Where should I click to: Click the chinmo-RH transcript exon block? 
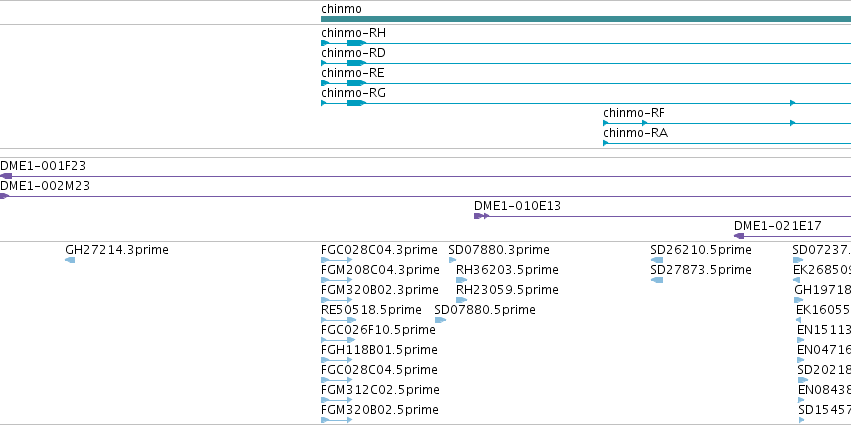pos(356,43)
